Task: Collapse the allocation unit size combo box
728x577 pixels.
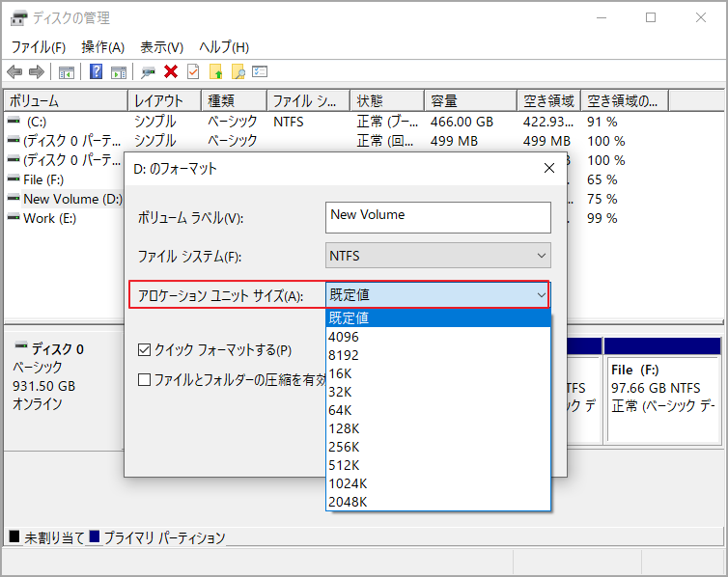Action: pos(437,295)
